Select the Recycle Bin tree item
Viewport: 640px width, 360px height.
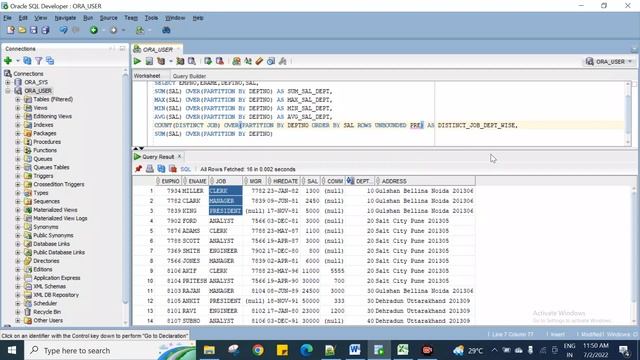coord(47,312)
